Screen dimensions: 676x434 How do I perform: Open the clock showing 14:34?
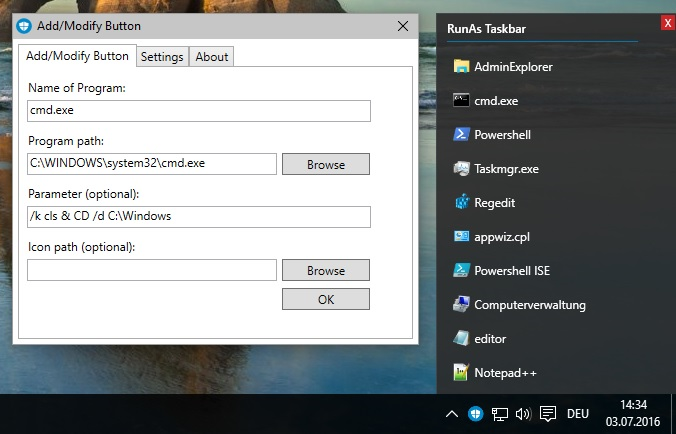[x=633, y=413]
